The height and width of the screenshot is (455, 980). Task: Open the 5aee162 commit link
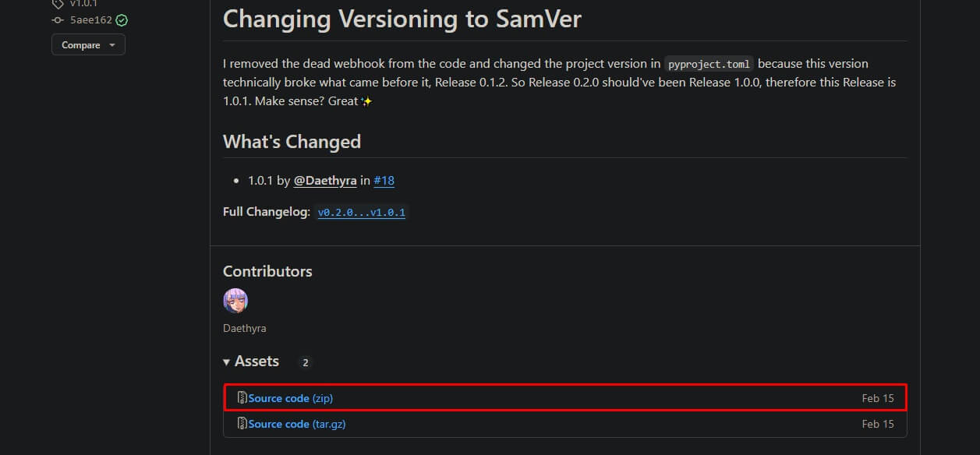point(91,20)
